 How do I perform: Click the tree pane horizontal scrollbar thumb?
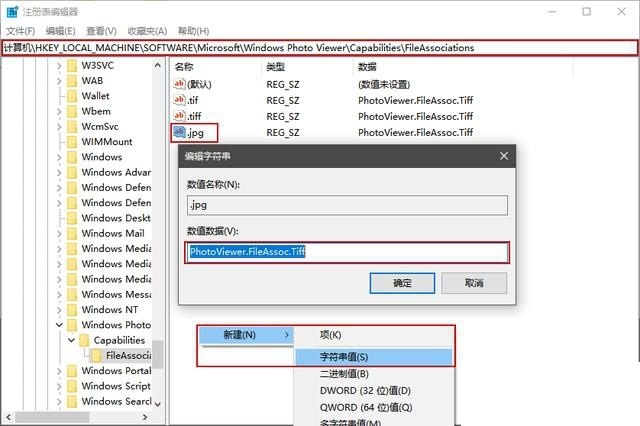52,417
